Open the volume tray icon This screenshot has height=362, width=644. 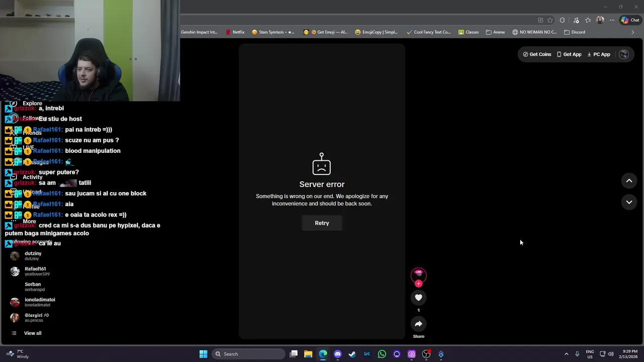pos(610,354)
